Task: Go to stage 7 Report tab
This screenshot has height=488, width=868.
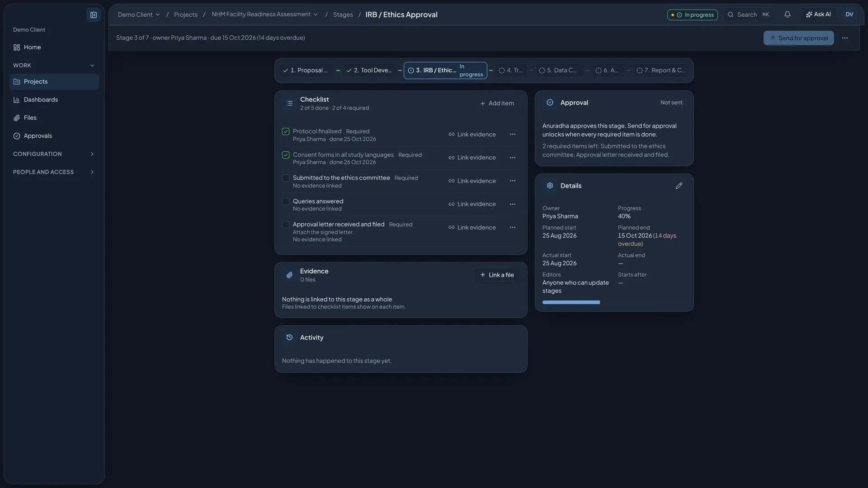Action: pyautogui.click(x=661, y=70)
